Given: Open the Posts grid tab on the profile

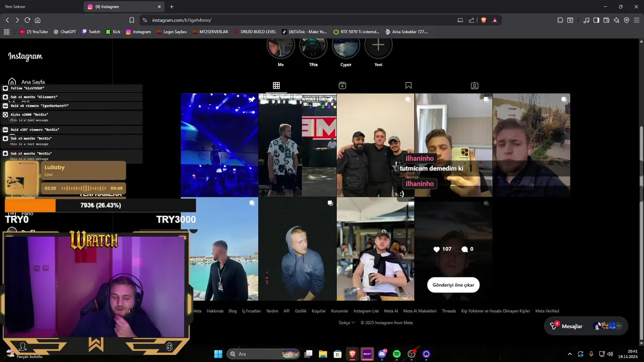Looking at the screenshot, I should 276,85.
